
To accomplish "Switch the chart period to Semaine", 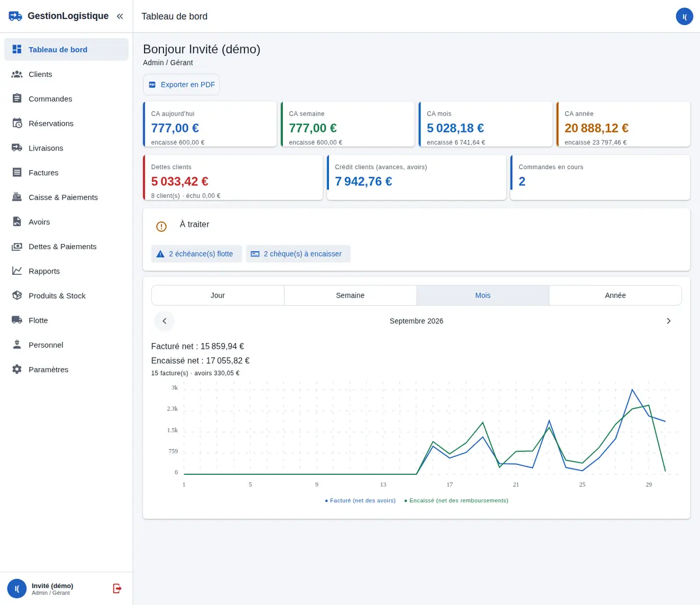I will [350, 295].
